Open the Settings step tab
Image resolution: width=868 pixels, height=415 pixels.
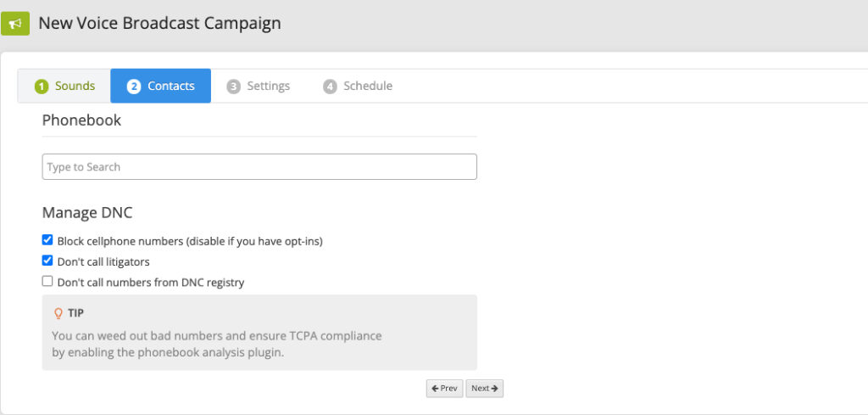(258, 86)
